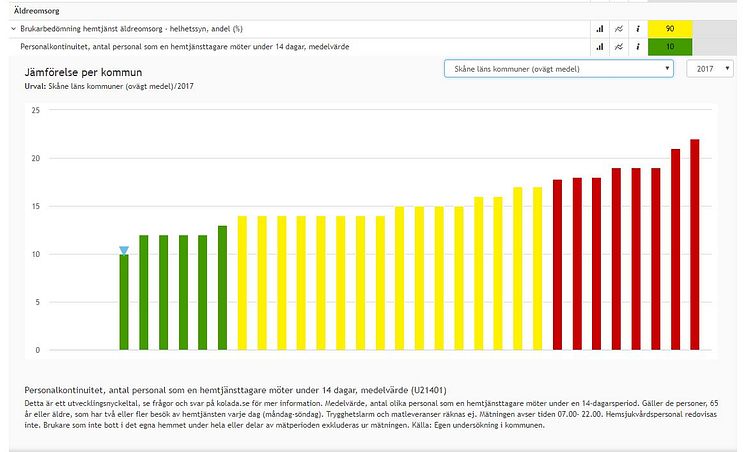Open trend chart for Brukarbedömning hemtjänst row

coord(619,30)
